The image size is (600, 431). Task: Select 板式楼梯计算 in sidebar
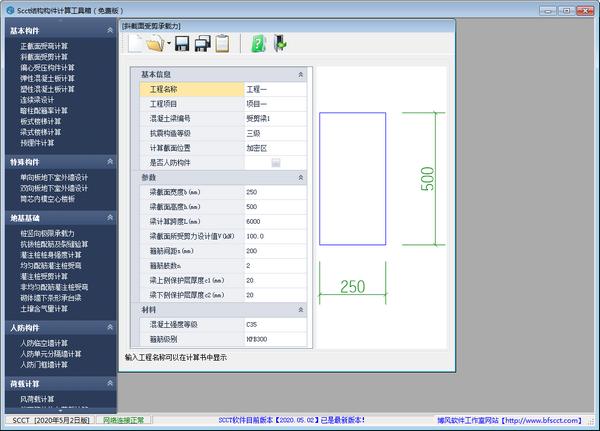pos(41,121)
